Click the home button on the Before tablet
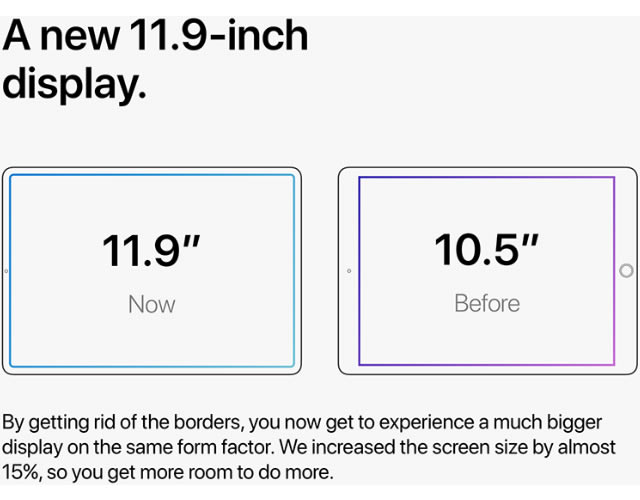 [626, 271]
